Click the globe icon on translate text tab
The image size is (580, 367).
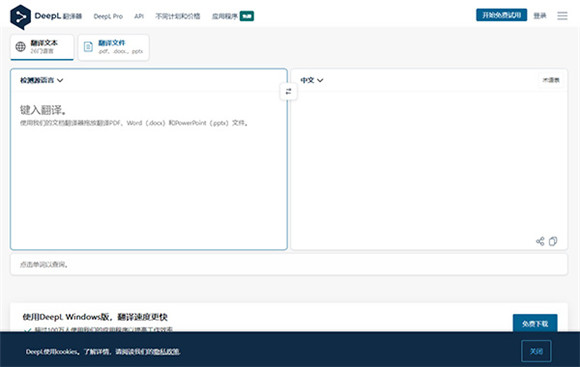[x=20, y=47]
